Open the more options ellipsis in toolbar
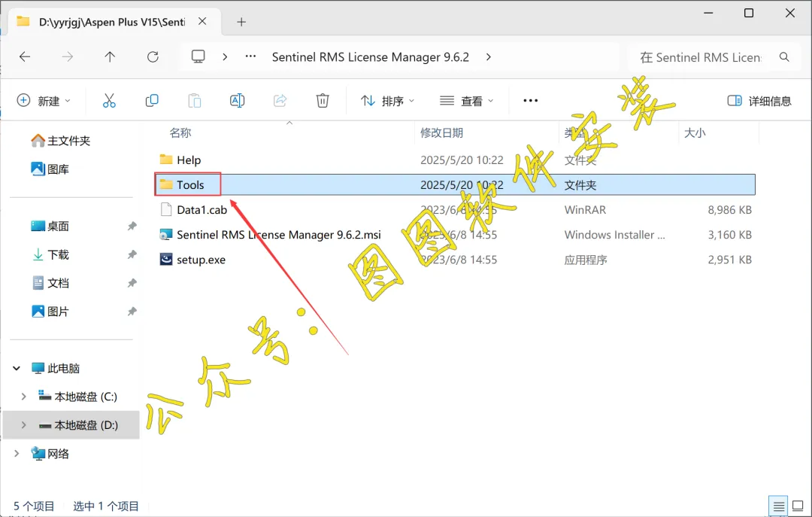The image size is (812, 517). [x=530, y=101]
